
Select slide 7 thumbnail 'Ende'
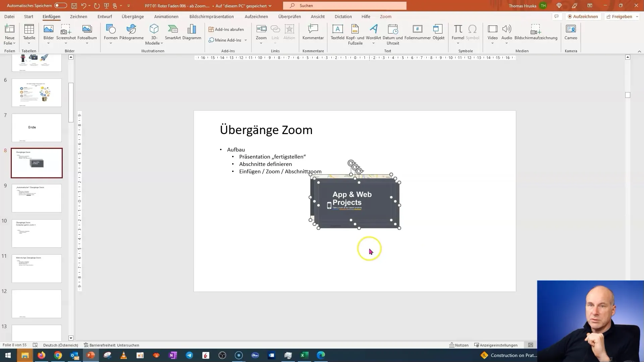[37, 128]
